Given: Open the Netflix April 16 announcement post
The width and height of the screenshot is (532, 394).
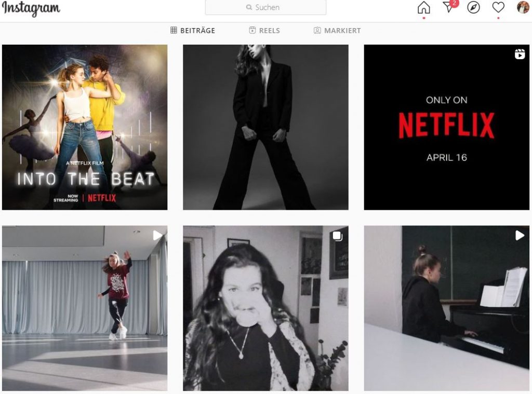Looking at the screenshot, I should coord(447,126).
